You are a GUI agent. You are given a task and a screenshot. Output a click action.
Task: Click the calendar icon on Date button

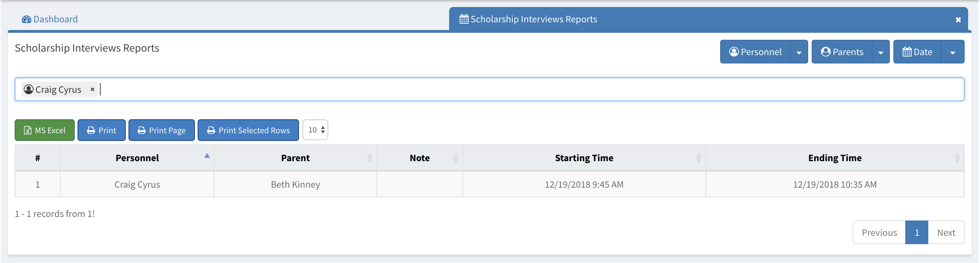[907, 52]
